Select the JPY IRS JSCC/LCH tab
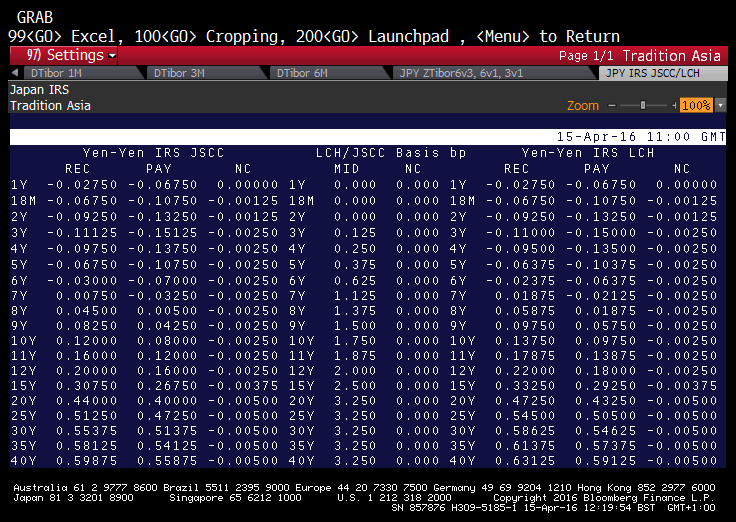The width and height of the screenshot is (736, 522). click(663, 73)
